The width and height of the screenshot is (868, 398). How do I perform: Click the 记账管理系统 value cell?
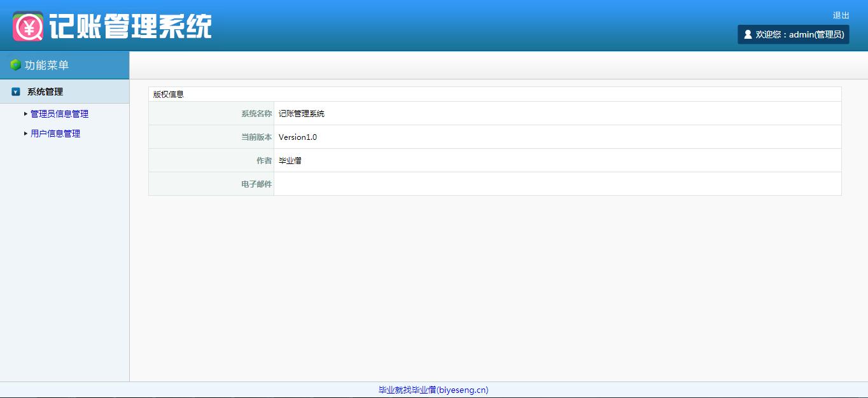coord(557,114)
